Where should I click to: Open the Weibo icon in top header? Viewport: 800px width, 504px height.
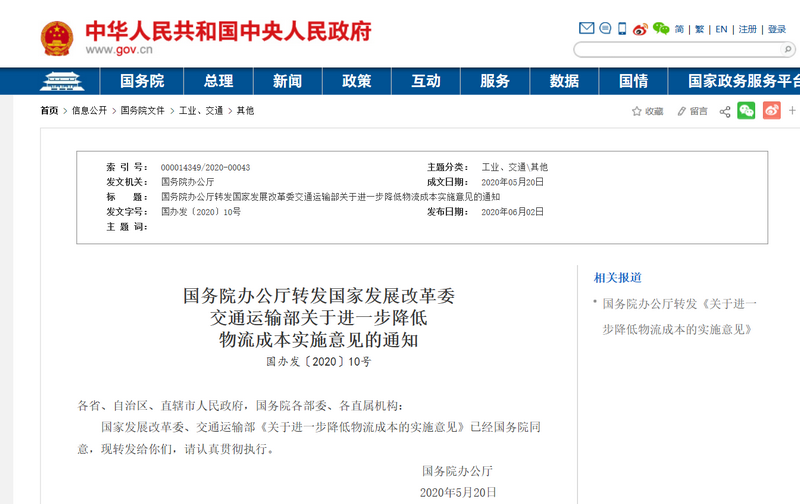click(x=640, y=29)
